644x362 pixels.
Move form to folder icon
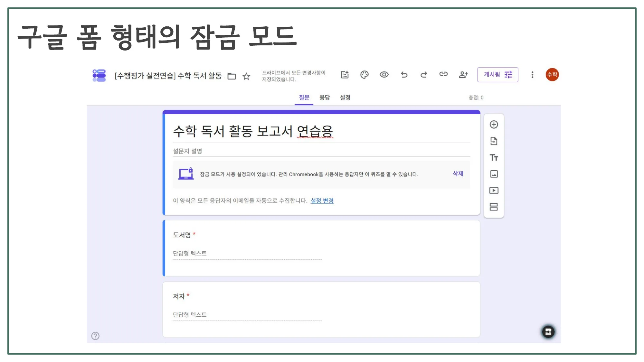click(232, 76)
